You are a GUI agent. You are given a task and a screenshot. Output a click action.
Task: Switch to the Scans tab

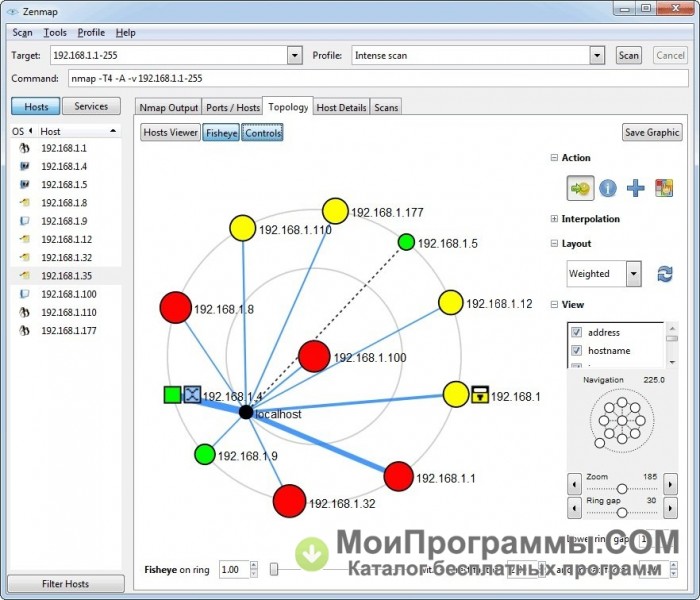[386, 108]
